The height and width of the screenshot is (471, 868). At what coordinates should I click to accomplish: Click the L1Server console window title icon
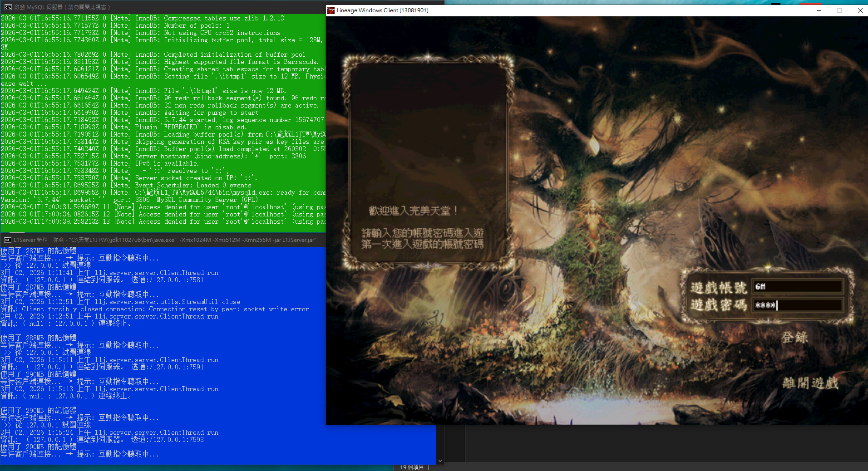[x=8, y=240]
